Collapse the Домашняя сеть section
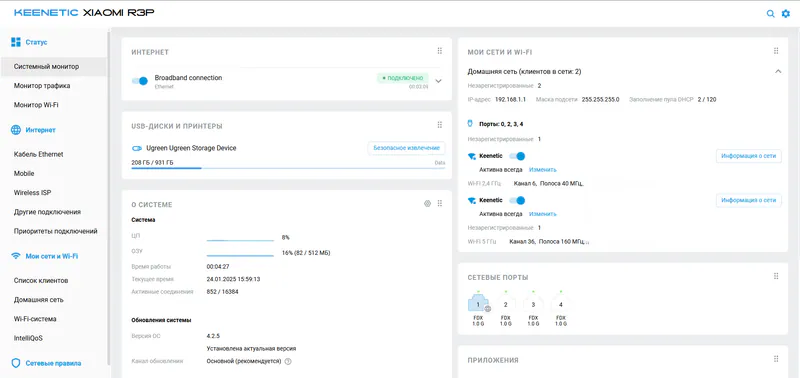 tap(778, 71)
